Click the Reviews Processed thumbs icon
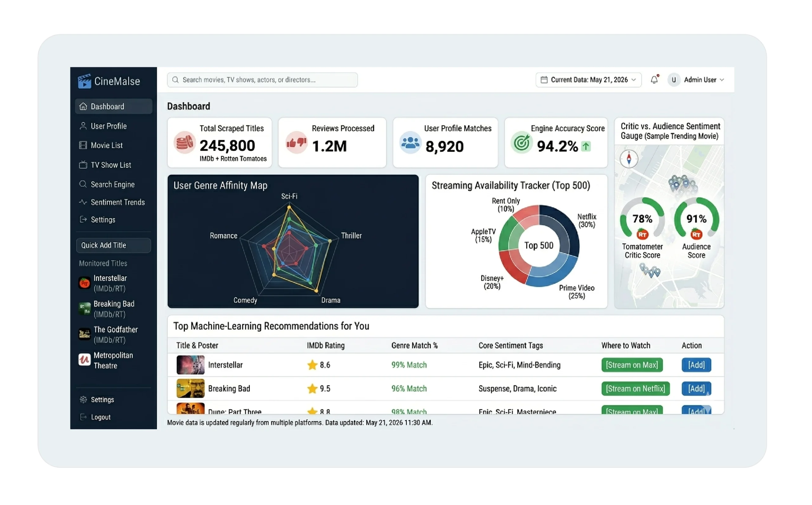Viewport: 812px width, 505px height. pyautogui.click(x=296, y=143)
